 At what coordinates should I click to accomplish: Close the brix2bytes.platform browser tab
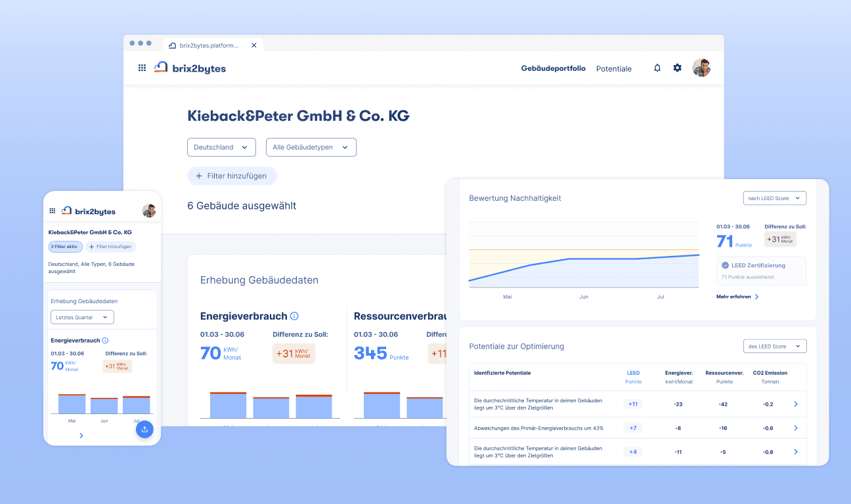254,45
